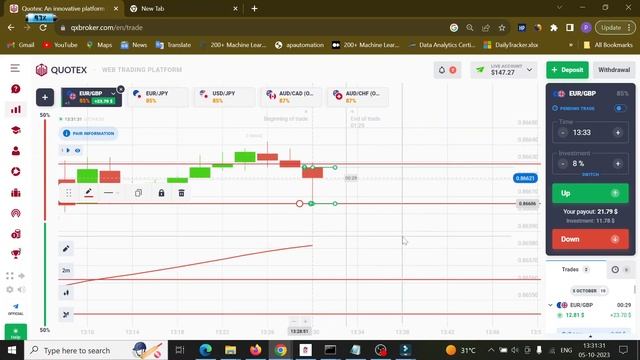Collapse the EUR/GBP trade entry chevron
Image resolution: width=640 pixels, height=360 pixels.
coord(550,305)
